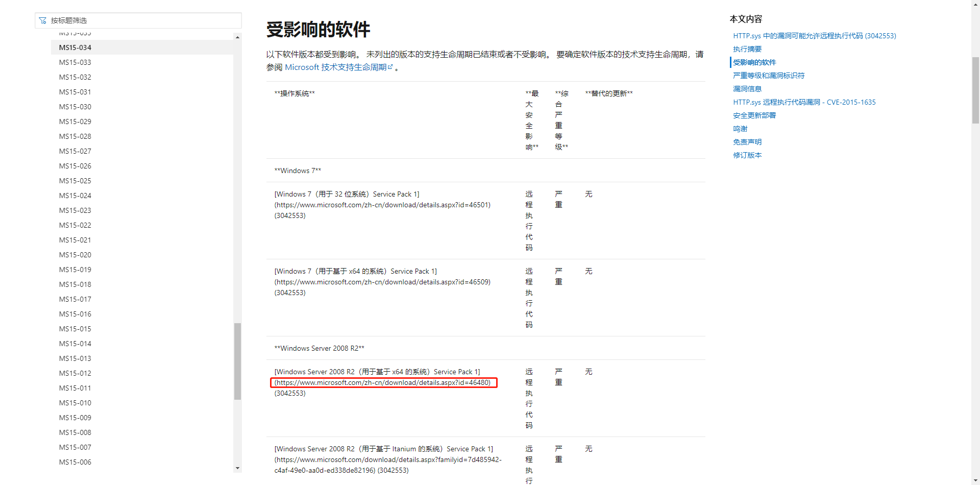
Task: Open MS15-006 in the sidebar
Action: 75,462
